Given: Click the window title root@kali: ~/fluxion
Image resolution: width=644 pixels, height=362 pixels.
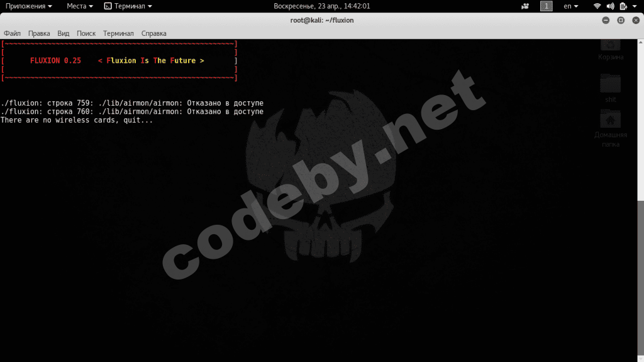Looking at the screenshot, I should click(321, 20).
